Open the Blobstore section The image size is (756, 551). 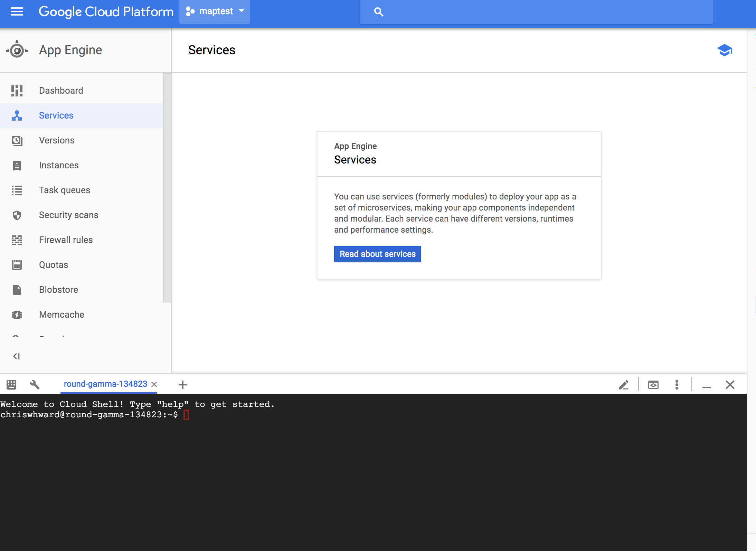(x=58, y=289)
